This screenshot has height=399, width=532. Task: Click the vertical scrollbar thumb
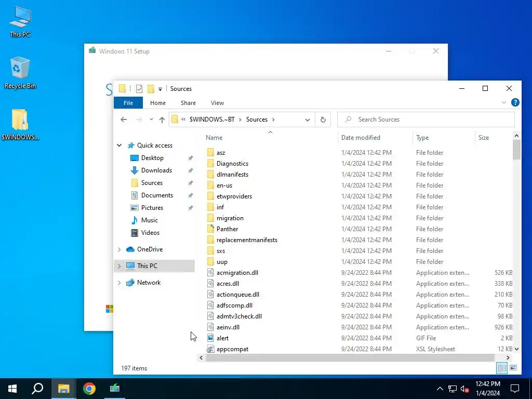(516, 149)
